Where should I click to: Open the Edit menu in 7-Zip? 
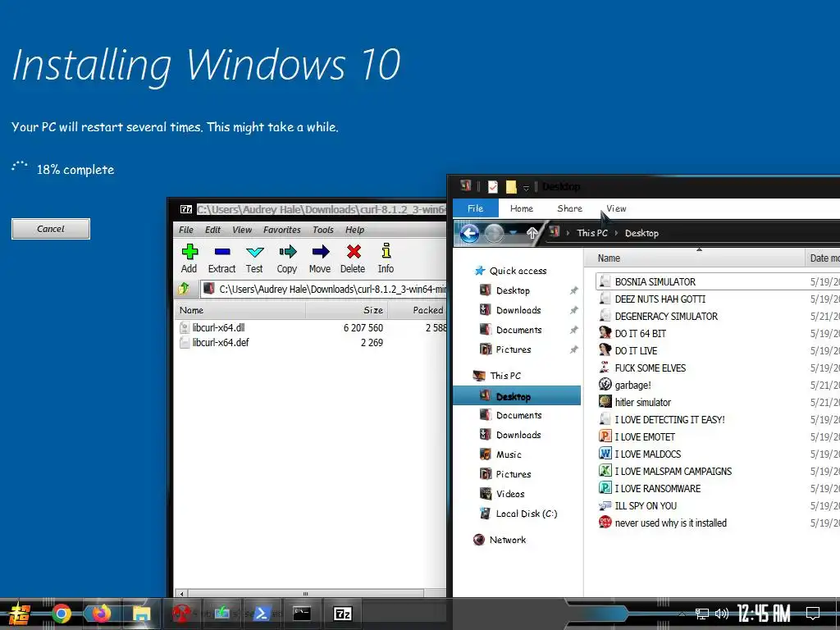[212, 230]
